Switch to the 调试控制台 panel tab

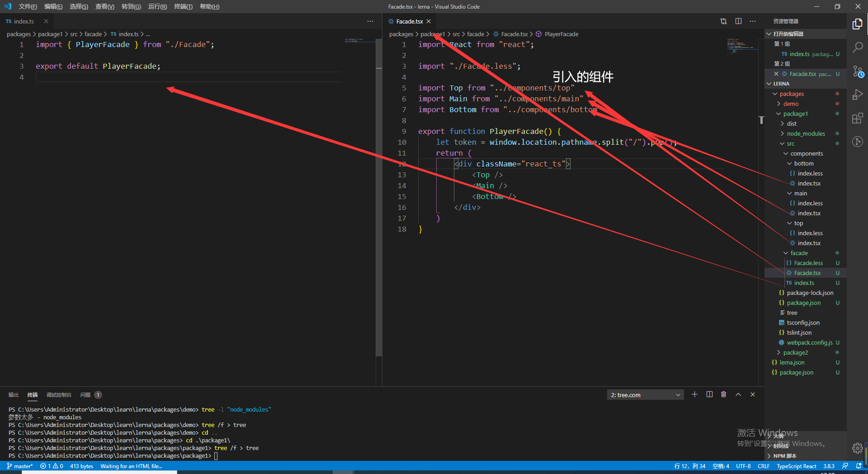pos(59,395)
